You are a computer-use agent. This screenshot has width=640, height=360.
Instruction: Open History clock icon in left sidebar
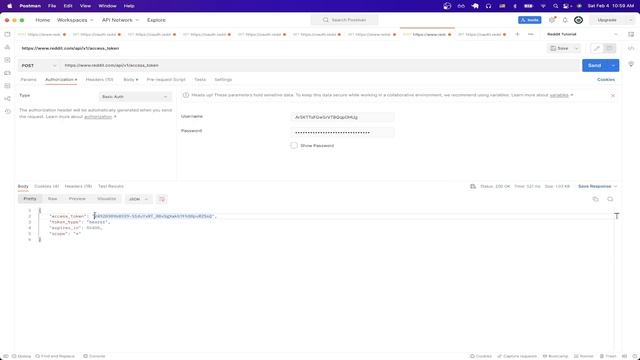click(7, 111)
